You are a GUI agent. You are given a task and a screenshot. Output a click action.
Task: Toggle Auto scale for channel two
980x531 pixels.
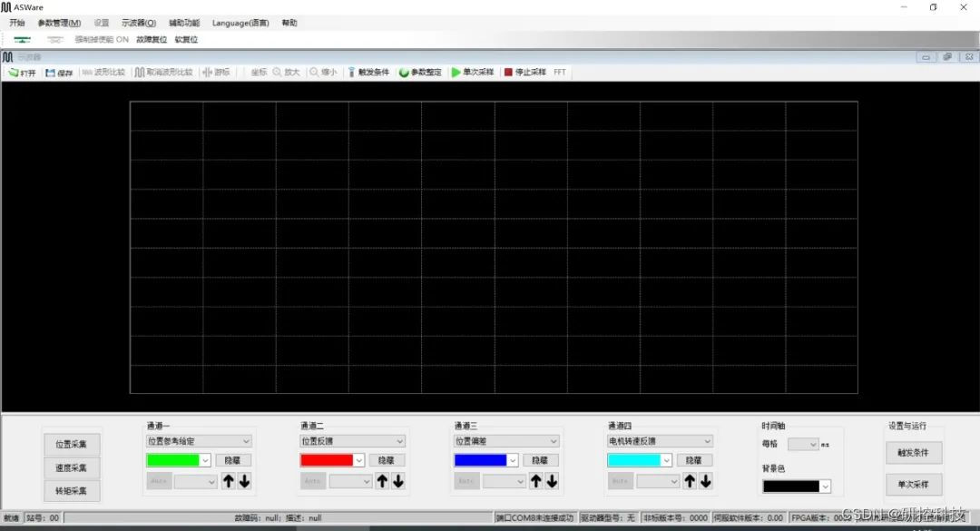[312, 481]
